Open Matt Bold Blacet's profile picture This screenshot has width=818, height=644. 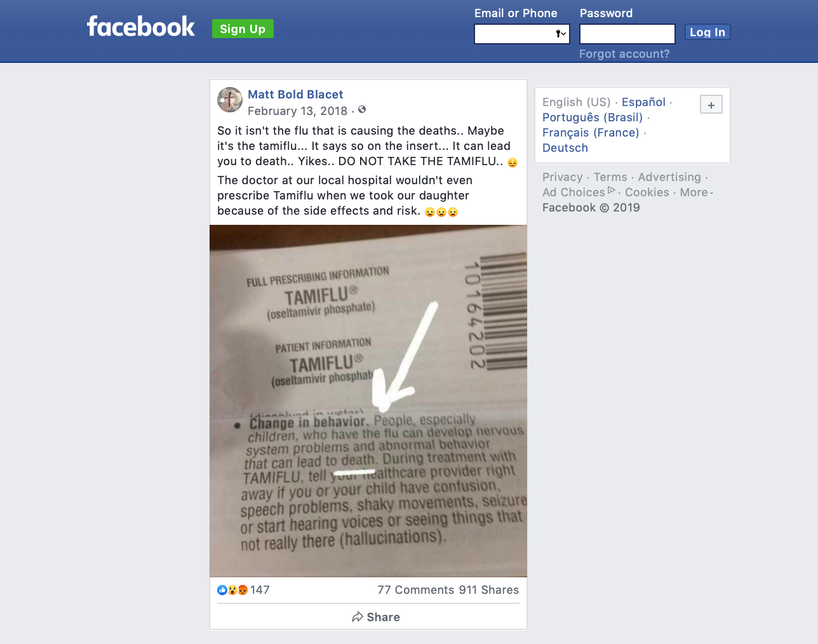230,100
